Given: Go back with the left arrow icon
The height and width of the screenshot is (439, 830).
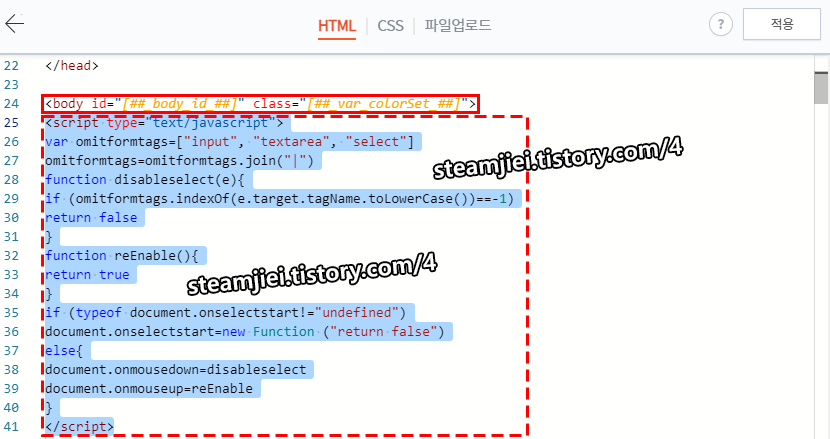Looking at the screenshot, I should [x=14, y=24].
